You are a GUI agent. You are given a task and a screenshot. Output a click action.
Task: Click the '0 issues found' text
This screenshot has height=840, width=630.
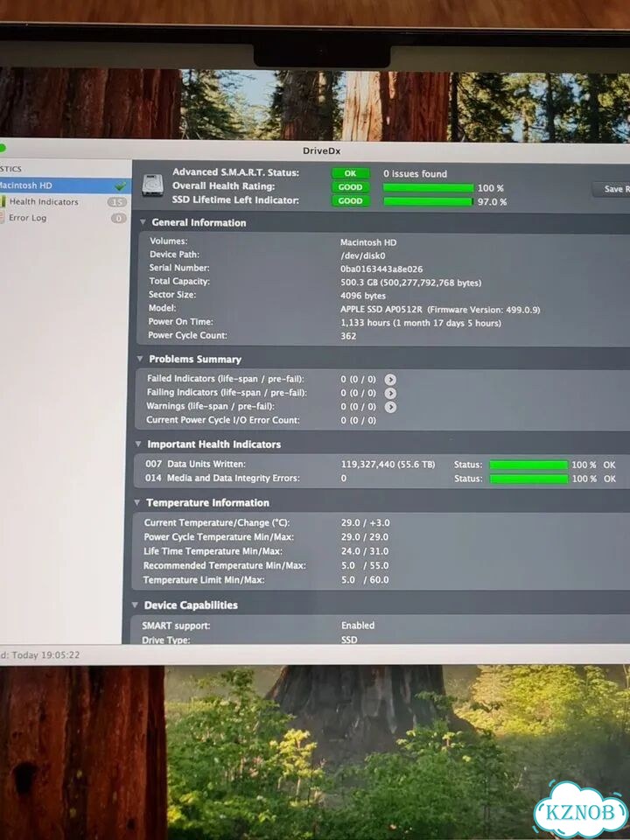(415, 173)
